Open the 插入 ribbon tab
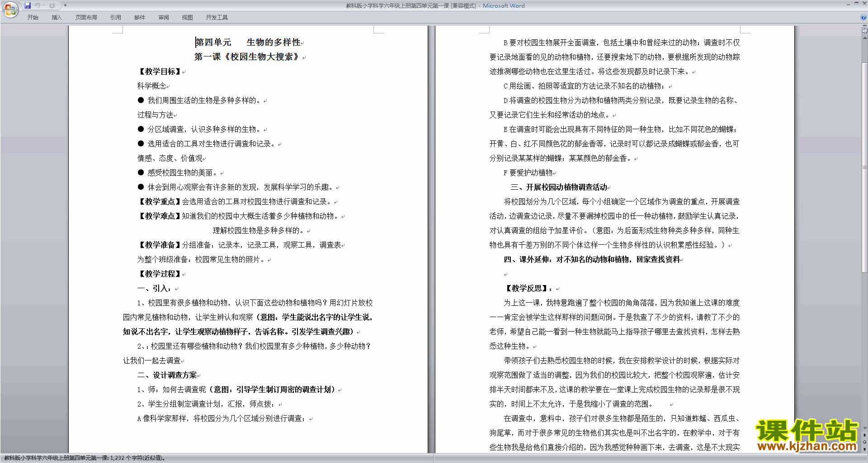Image resolution: width=868 pixels, height=463 pixels. (x=57, y=18)
